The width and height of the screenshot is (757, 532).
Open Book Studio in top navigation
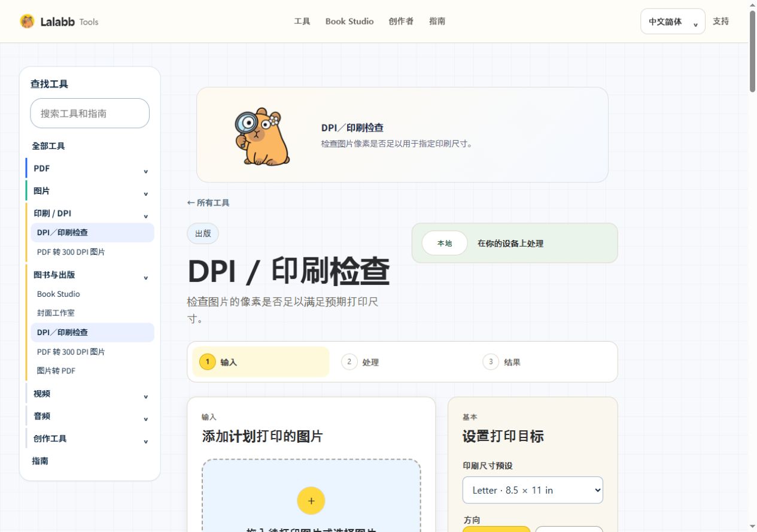[349, 22]
